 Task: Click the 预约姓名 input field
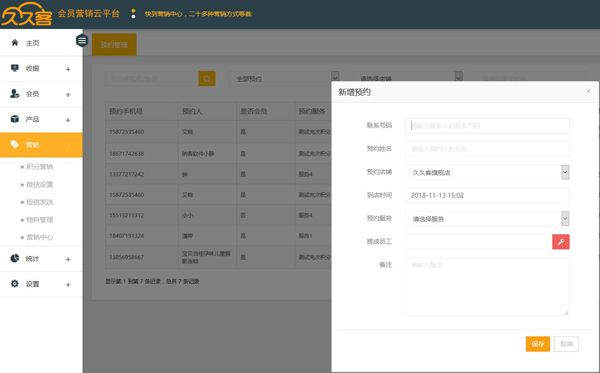click(x=487, y=149)
